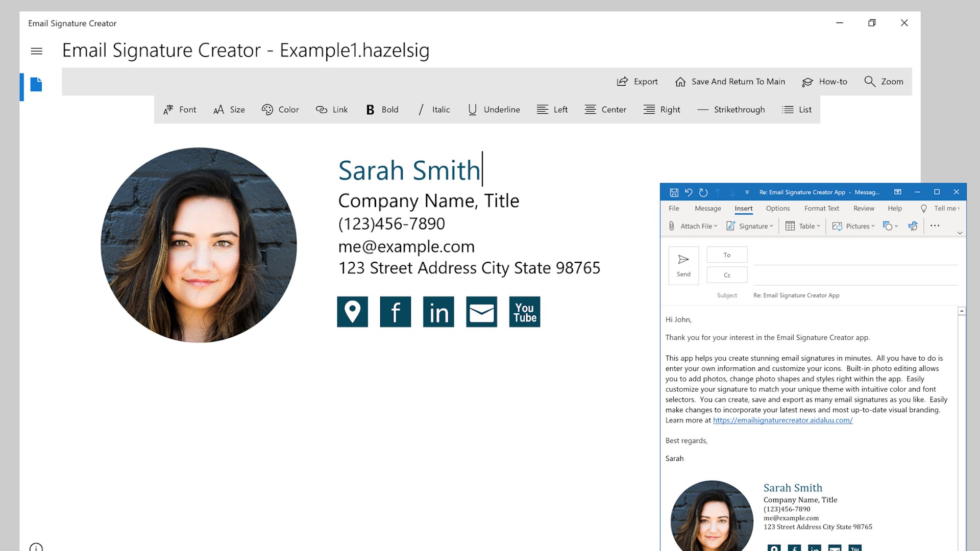Click the blue document icon in sidebar

pos(36,85)
